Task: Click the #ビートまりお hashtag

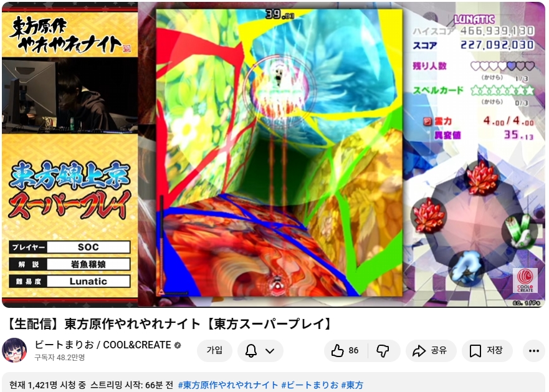Action: 310,385
